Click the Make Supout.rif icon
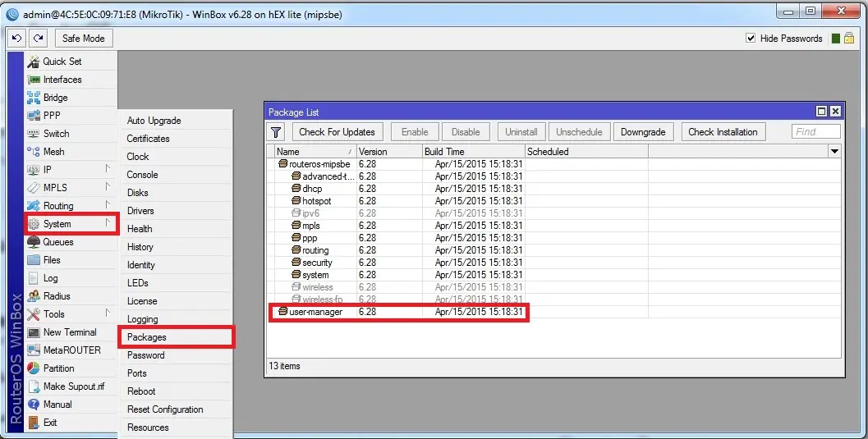This screenshot has width=868, height=439. pos(34,386)
